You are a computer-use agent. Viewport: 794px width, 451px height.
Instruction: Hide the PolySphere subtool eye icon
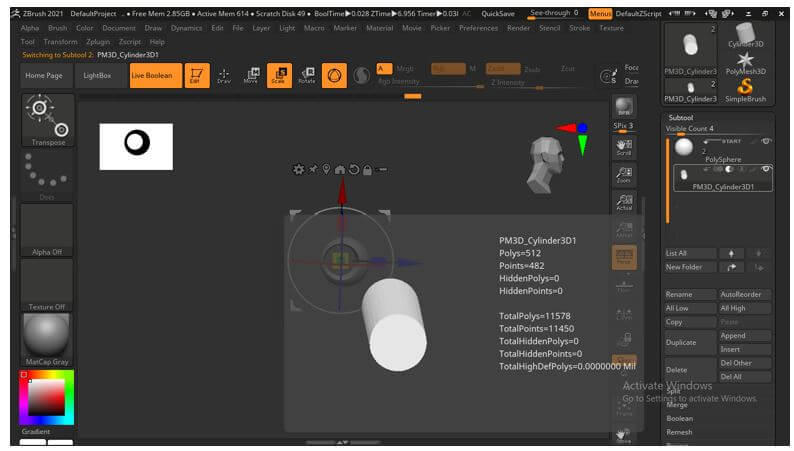[x=766, y=141]
